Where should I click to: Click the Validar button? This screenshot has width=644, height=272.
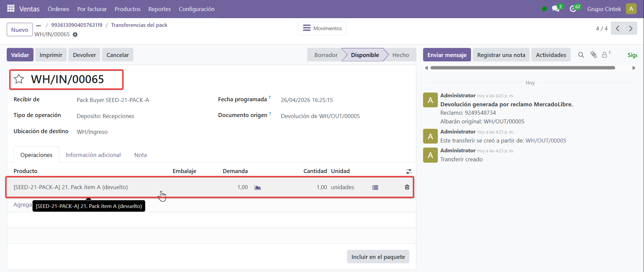tap(20, 55)
